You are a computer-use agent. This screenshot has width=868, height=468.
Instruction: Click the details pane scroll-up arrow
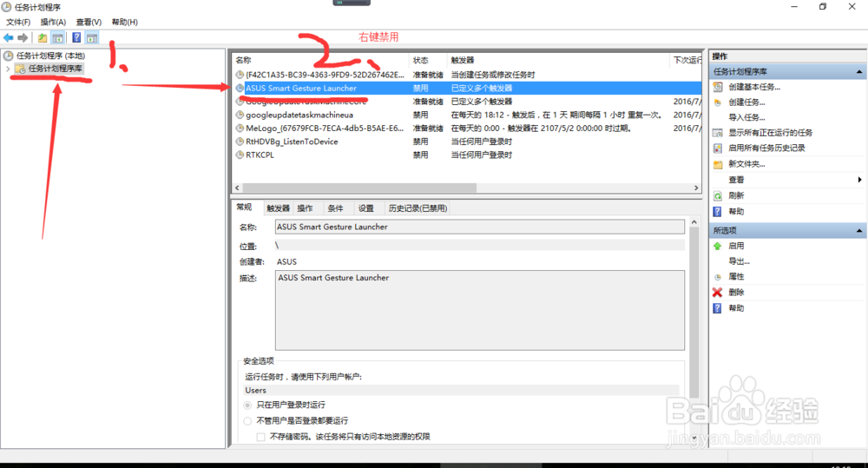(x=694, y=222)
